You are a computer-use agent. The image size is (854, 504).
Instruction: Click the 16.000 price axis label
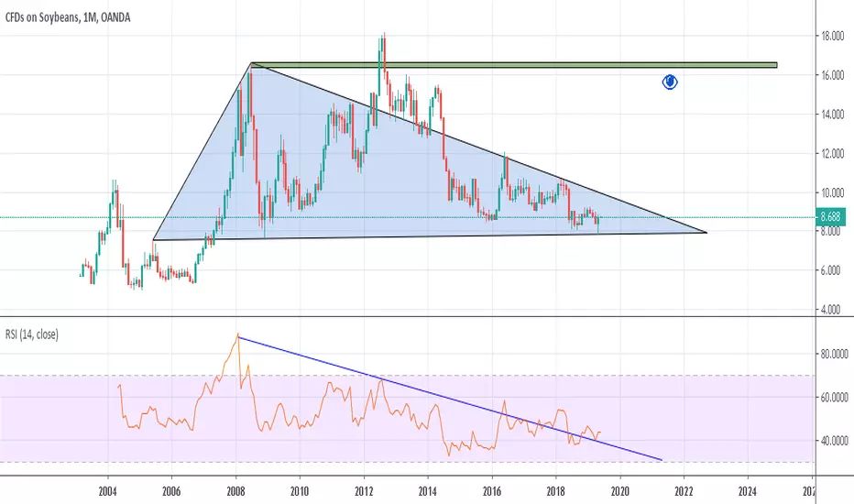tap(833, 75)
